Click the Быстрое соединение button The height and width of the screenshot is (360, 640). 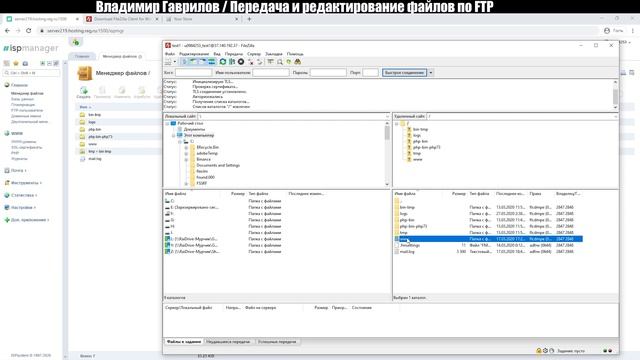(x=404, y=73)
